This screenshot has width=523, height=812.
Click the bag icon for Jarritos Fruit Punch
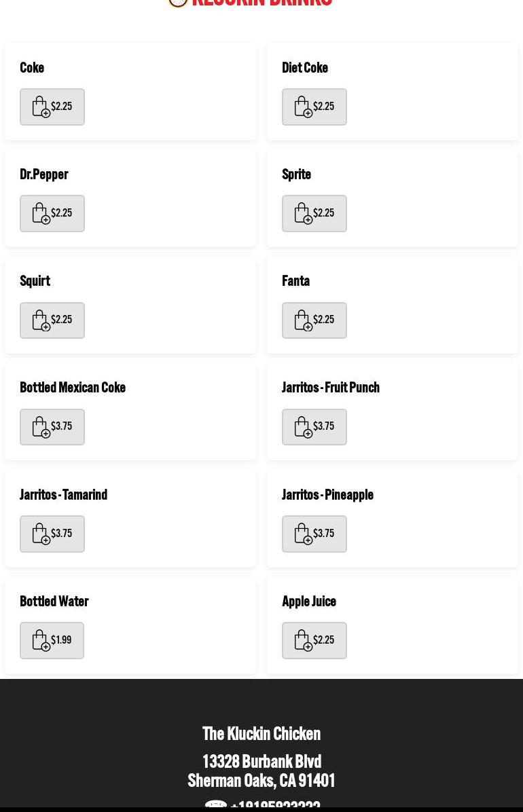click(x=303, y=427)
